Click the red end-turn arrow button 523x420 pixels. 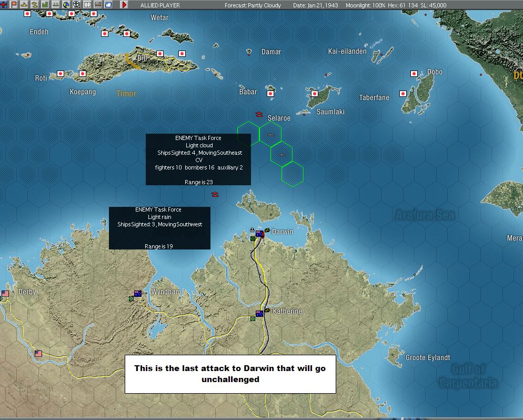point(124,5)
